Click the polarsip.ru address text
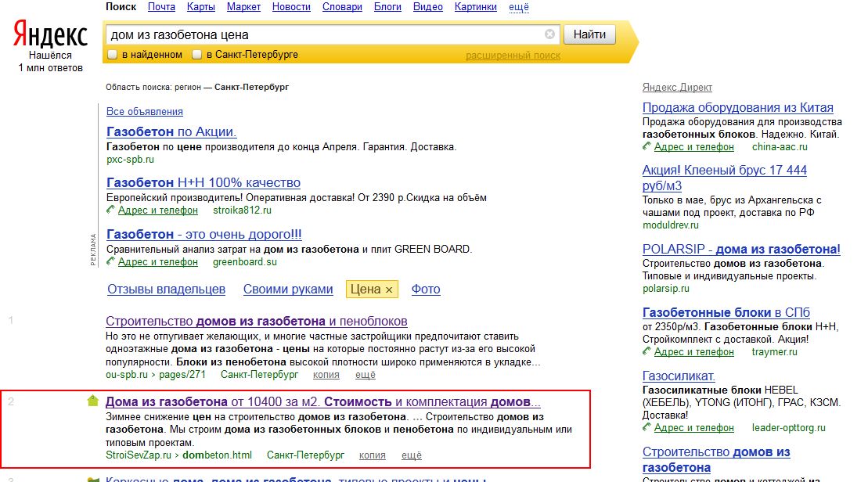The image size is (868, 482). point(666,288)
